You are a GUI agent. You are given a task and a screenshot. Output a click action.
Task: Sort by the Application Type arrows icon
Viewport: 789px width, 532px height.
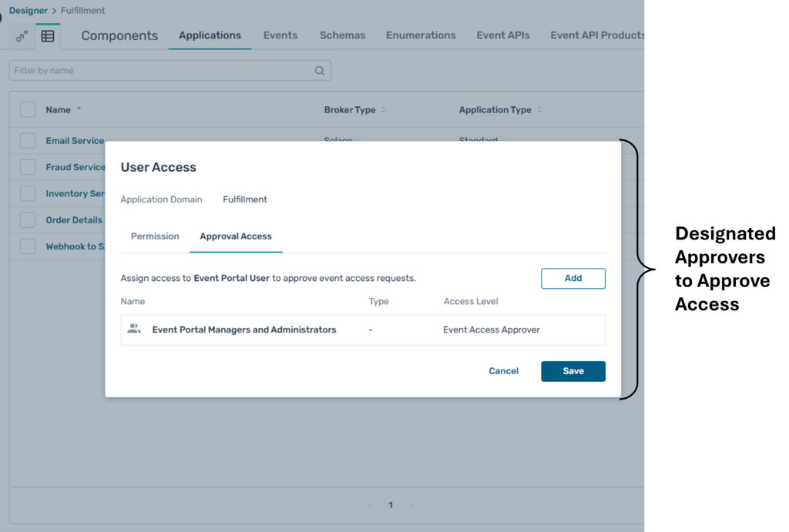click(x=539, y=110)
